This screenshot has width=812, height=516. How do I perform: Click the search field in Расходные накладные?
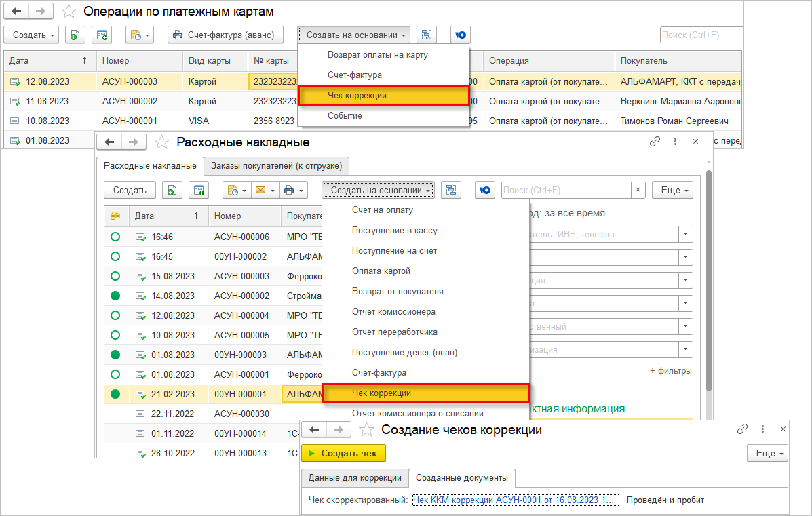(566, 191)
